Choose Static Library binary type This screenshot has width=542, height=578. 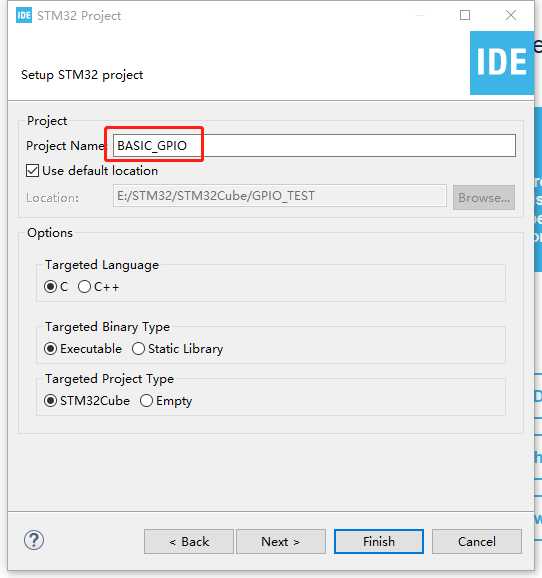click(138, 348)
